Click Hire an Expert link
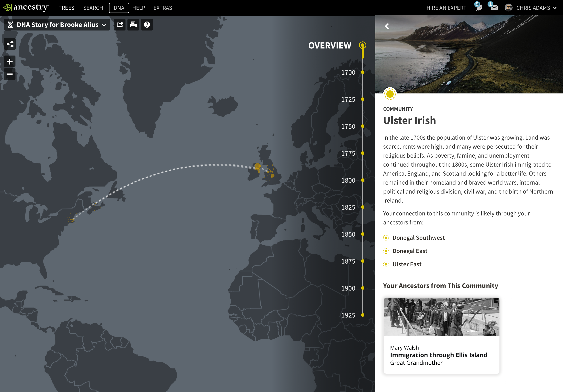This screenshot has width=563, height=392. (446, 8)
